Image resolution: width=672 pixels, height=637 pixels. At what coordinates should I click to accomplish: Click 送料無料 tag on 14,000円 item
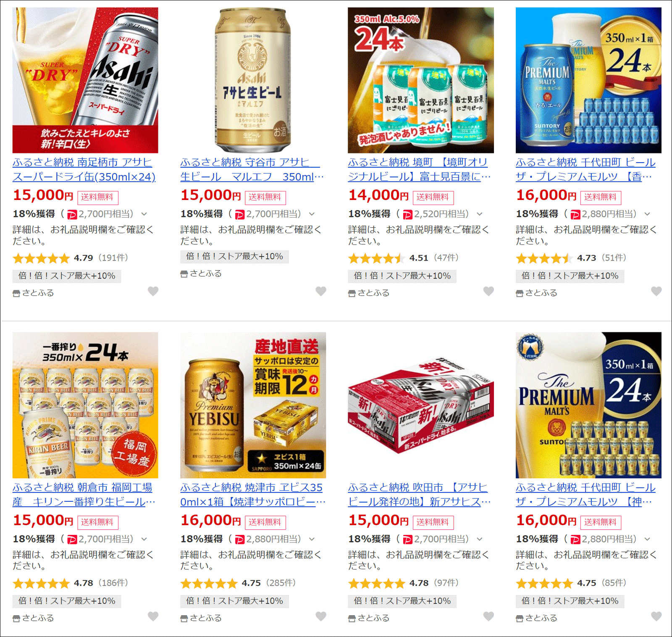tap(433, 197)
